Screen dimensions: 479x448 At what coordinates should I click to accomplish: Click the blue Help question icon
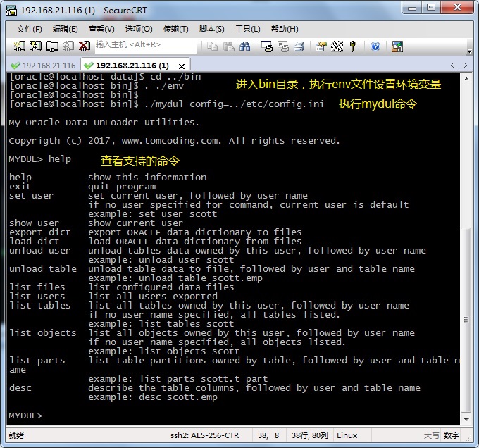click(375, 46)
